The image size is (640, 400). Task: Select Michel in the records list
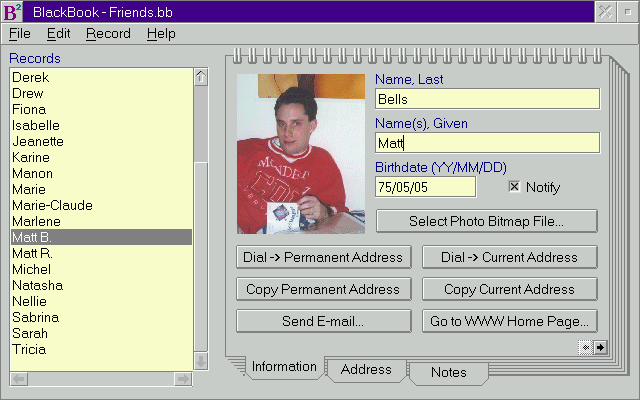tap(101, 269)
